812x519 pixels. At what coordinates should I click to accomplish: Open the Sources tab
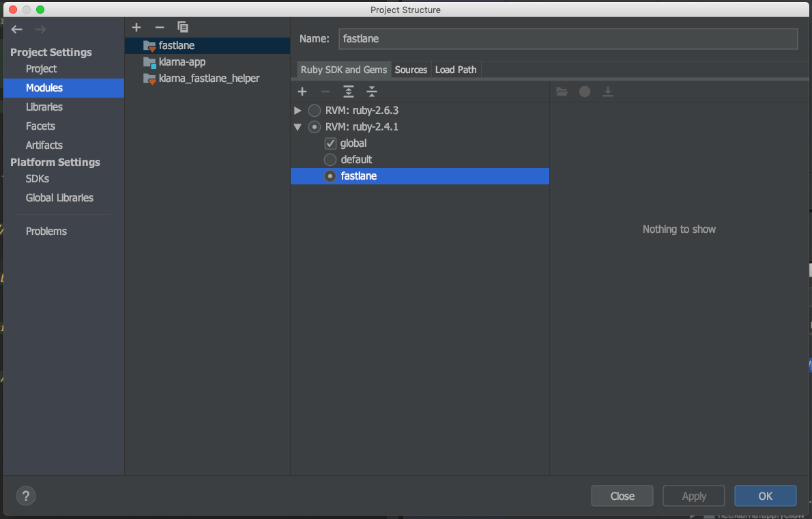point(411,69)
